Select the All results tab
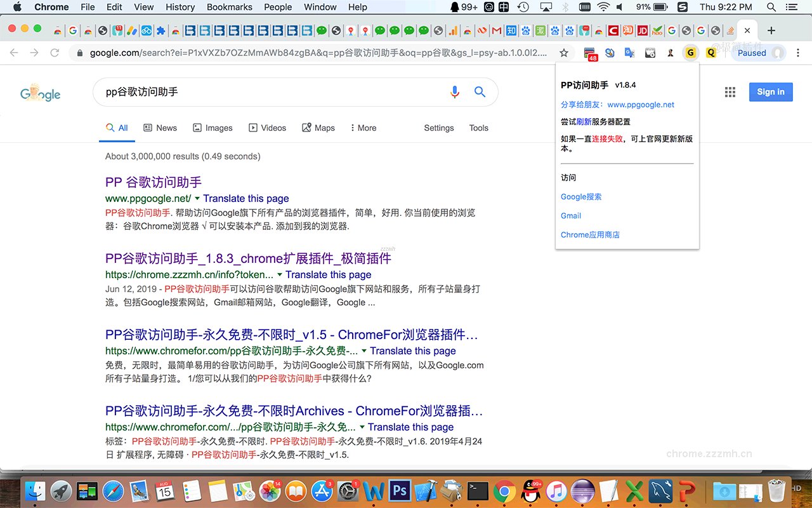Viewport: 812px width, 508px height. pos(117,128)
